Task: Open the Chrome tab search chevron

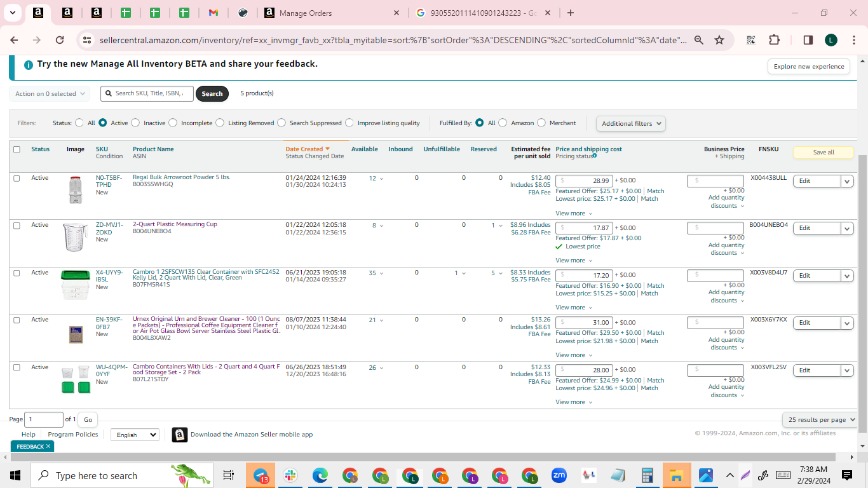Action: click(x=12, y=13)
